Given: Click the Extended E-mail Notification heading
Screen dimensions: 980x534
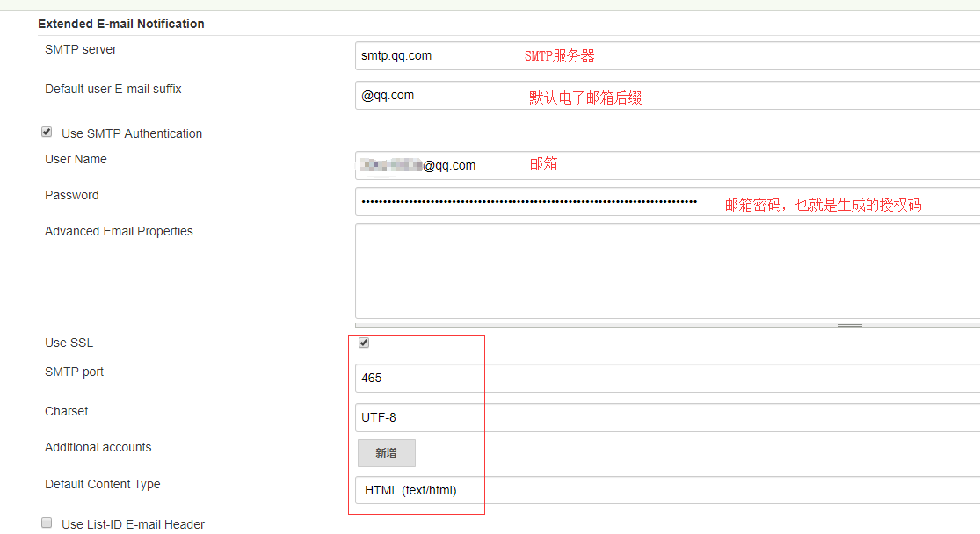Looking at the screenshot, I should pos(121,24).
